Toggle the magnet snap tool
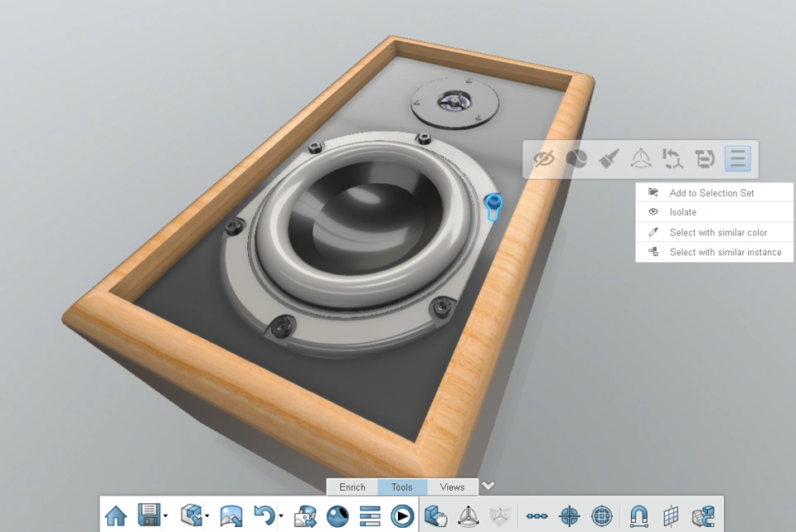Screen dimensions: 796x532 coord(638,516)
